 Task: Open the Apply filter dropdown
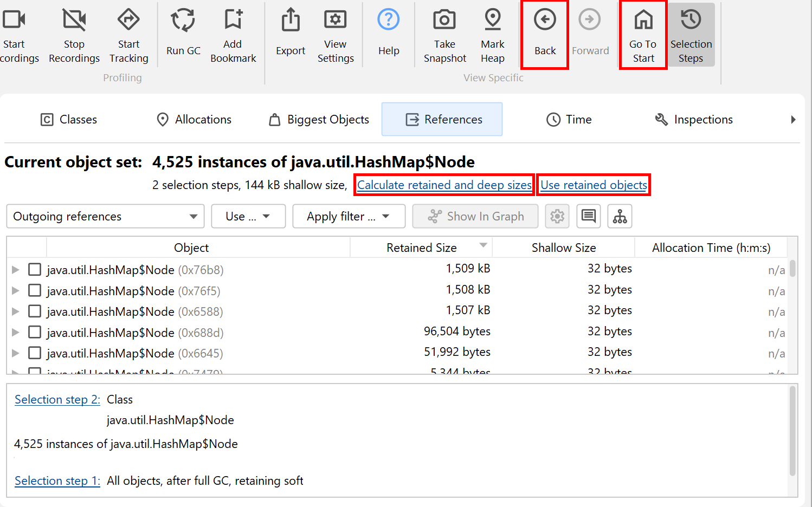point(349,217)
